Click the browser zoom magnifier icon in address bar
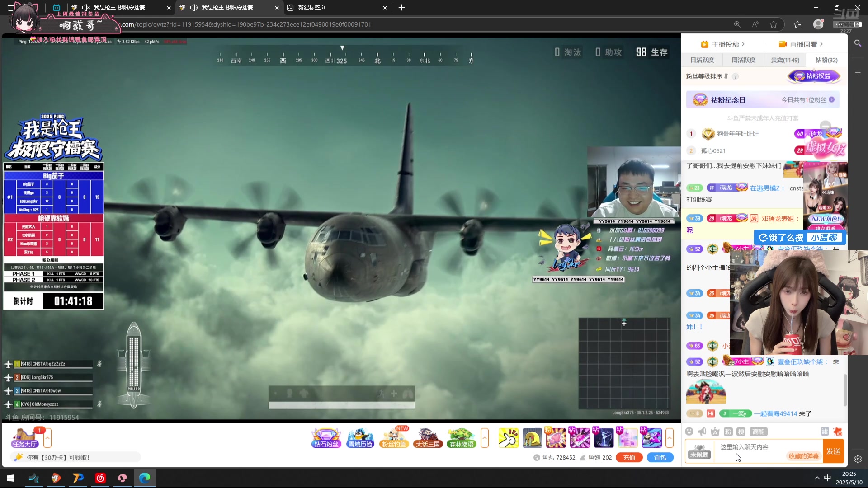The width and height of the screenshot is (868, 488). (x=737, y=24)
